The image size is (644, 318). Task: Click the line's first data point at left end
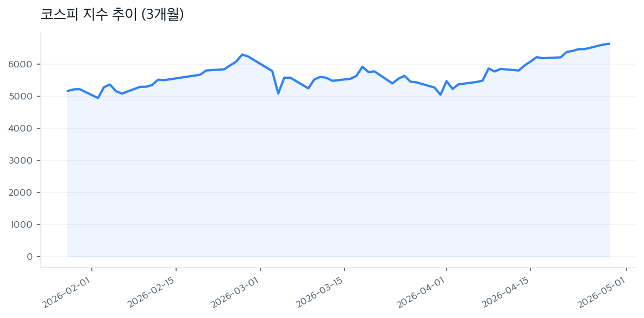(x=68, y=91)
